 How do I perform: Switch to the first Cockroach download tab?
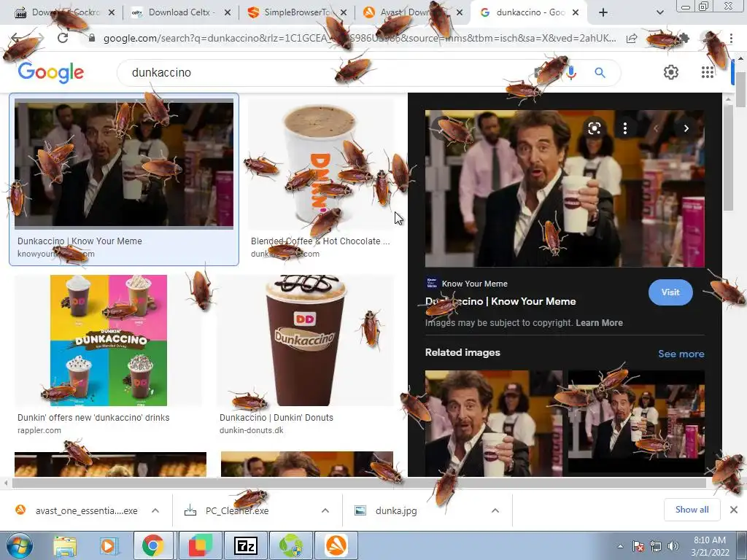click(x=66, y=12)
